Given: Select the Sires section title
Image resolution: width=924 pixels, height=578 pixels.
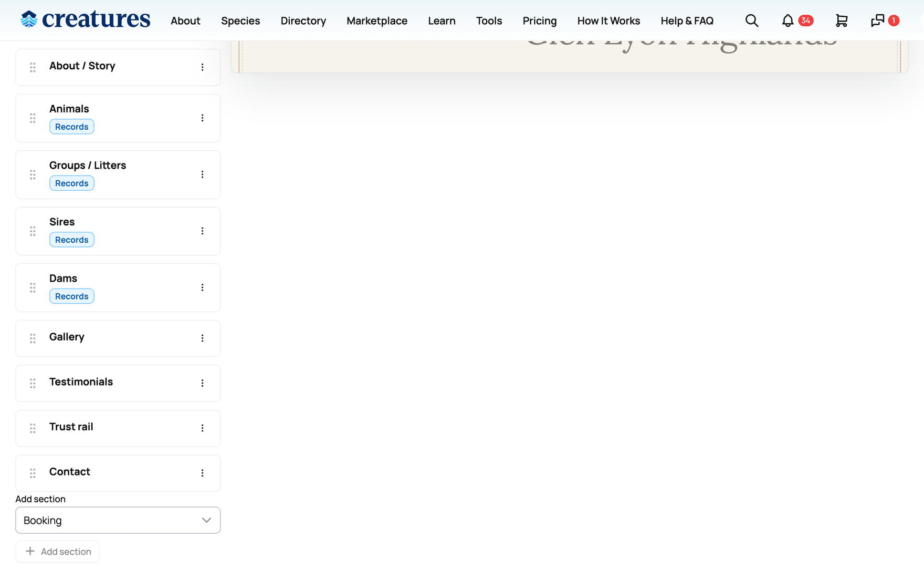Looking at the screenshot, I should point(62,222).
